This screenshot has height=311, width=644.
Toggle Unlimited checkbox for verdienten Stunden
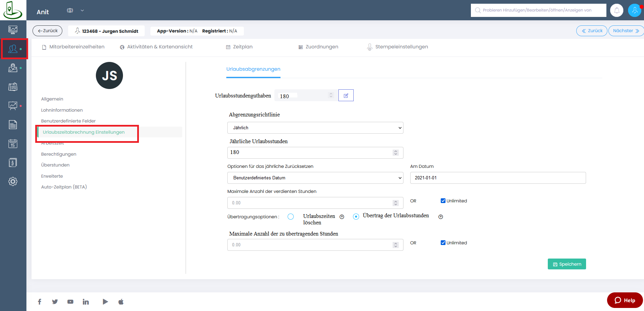coord(443,201)
